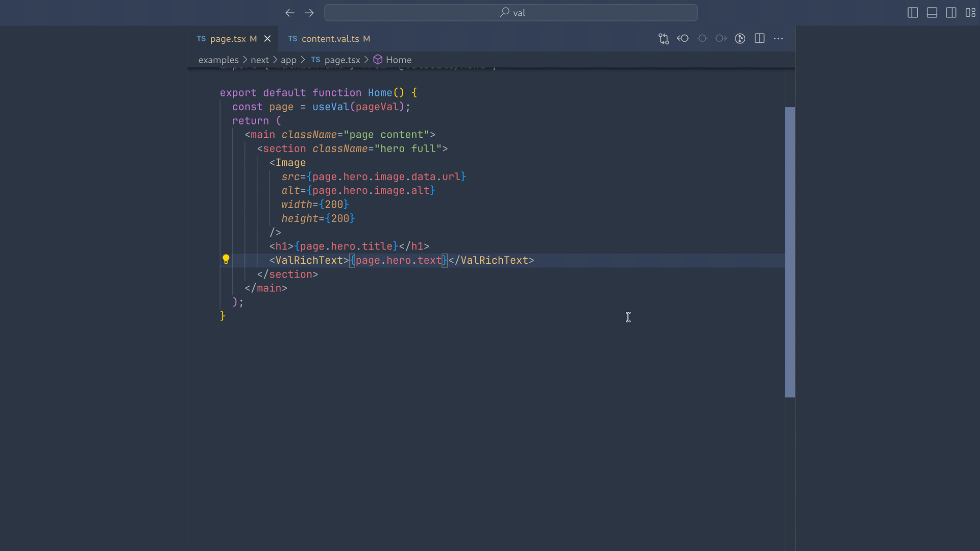Image resolution: width=980 pixels, height=551 pixels.
Task: Go back with the left arrow
Action: pos(290,13)
